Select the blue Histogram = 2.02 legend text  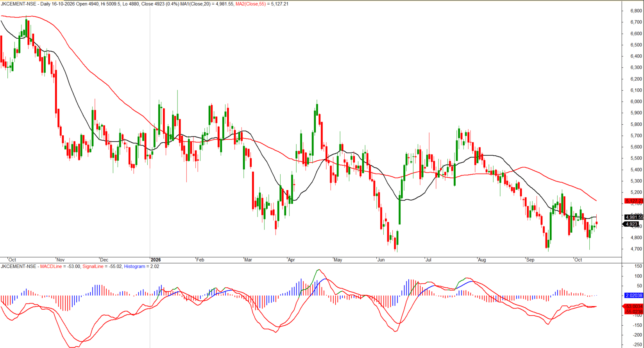coord(141,266)
